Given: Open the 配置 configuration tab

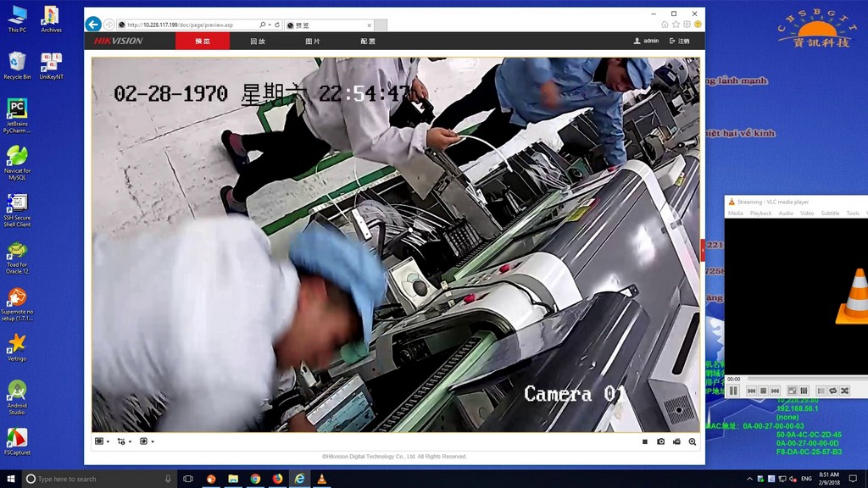Looking at the screenshot, I should (368, 41).
